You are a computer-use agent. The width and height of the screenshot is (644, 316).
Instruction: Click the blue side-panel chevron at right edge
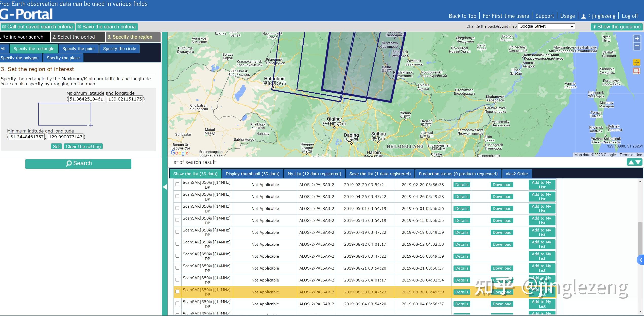pyautogui.click(x=641, y=260)
